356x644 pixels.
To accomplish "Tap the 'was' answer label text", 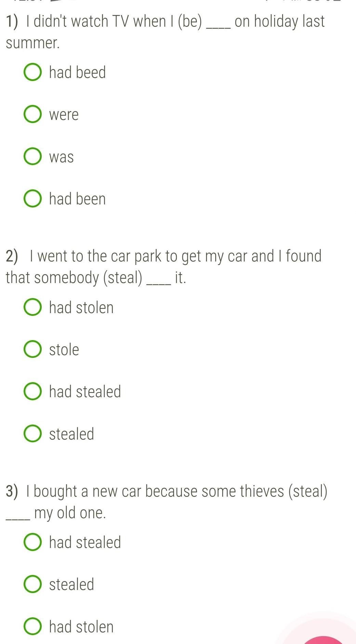I will 61,157.
